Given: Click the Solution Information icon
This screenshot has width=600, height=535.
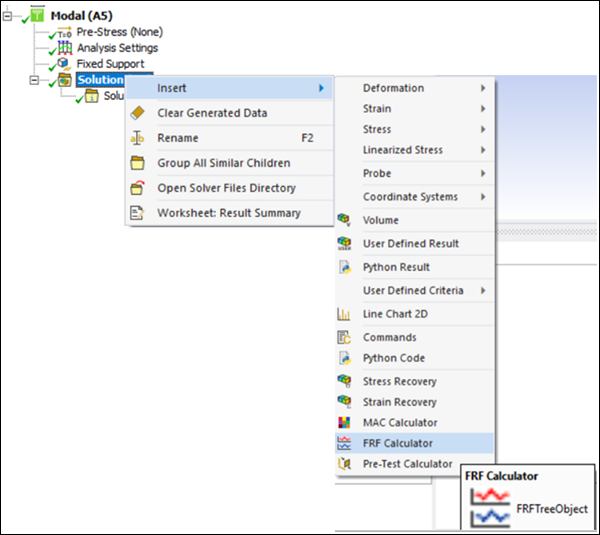Looking at the screenshot, I should 91,96.
